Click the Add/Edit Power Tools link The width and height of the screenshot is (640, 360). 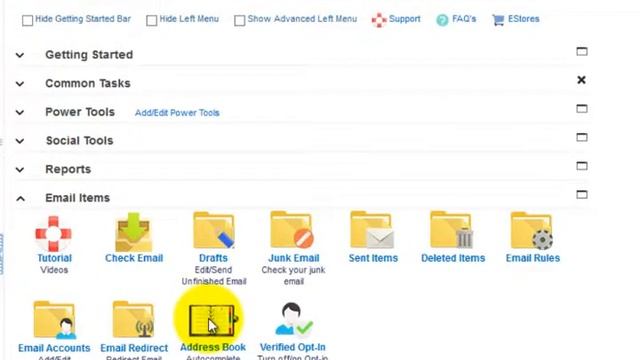(x=177, y=113)
